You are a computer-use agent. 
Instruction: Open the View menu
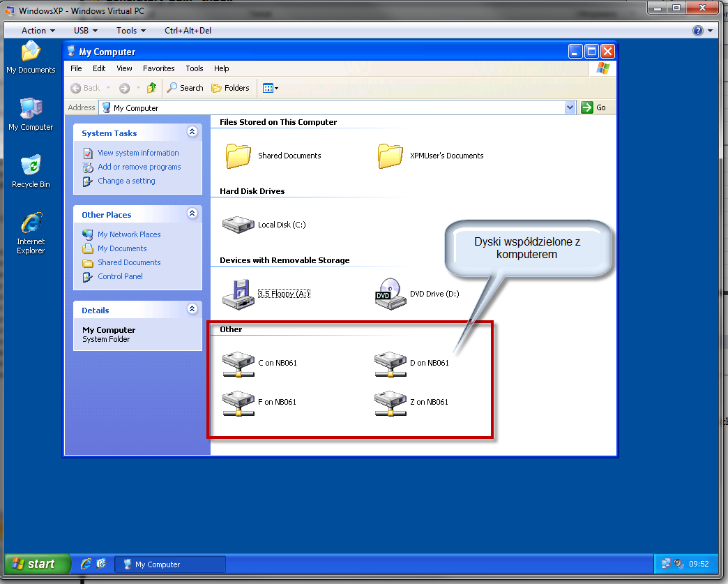124,68
